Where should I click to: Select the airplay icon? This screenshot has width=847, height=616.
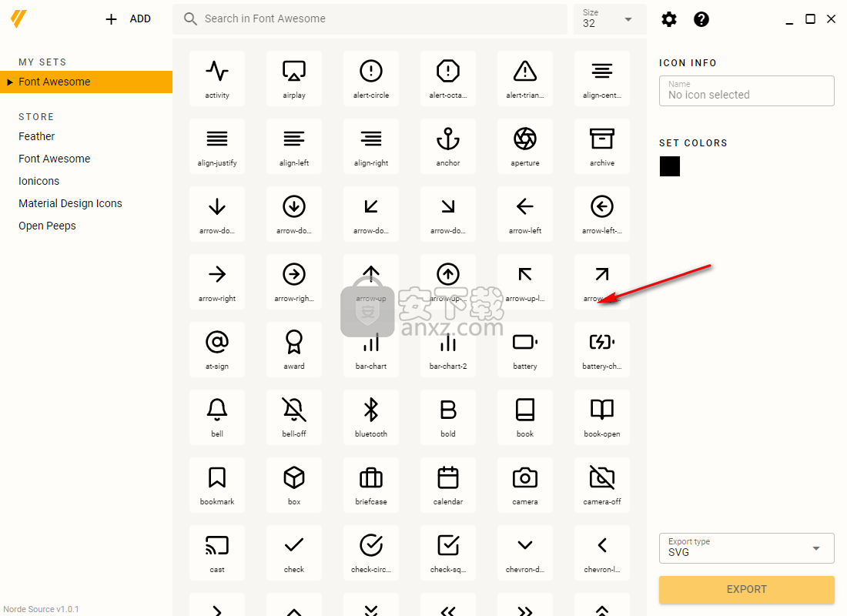[x=294, y=79]
